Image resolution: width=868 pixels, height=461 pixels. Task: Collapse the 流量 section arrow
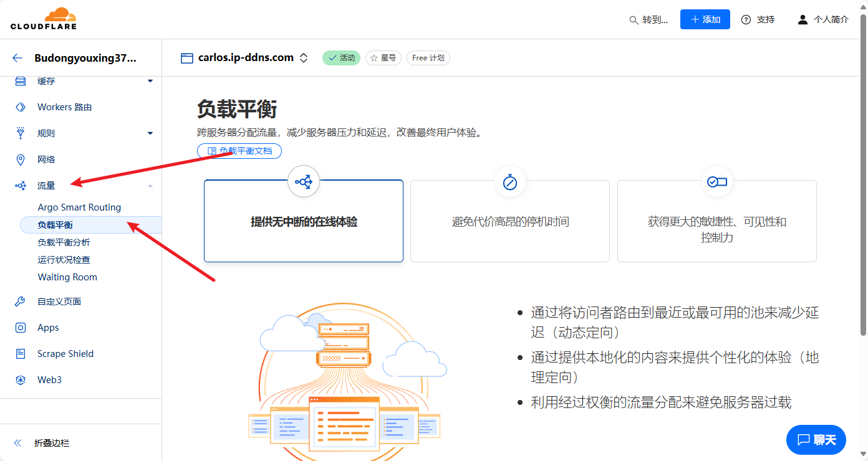[x=150, y=186]
